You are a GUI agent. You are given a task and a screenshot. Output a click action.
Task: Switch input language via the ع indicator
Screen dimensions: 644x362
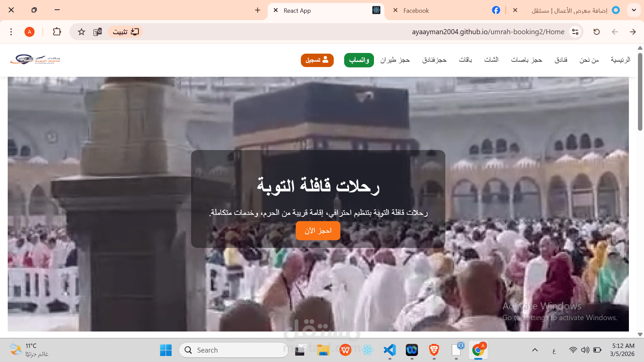(555, 351)
